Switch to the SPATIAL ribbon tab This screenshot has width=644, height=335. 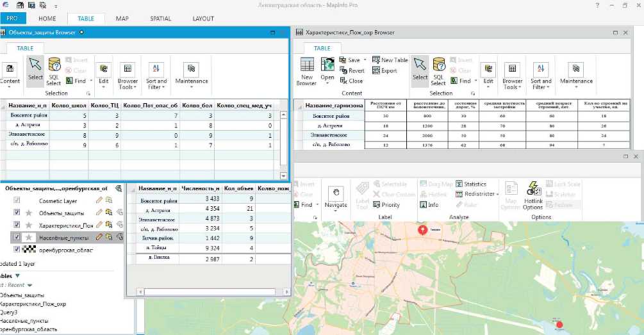point(160,19)
